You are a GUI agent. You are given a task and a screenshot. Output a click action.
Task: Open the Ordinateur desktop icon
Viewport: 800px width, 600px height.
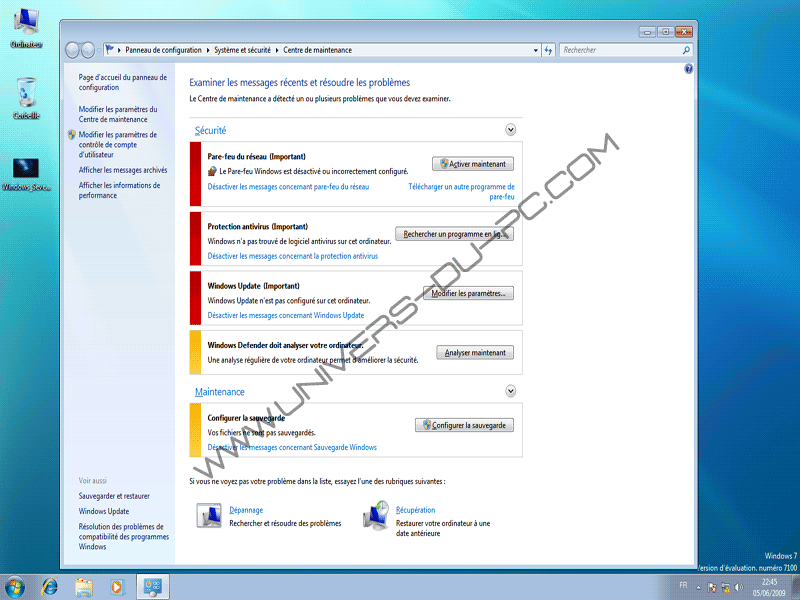pyautogui.click(x=27, y=28)
